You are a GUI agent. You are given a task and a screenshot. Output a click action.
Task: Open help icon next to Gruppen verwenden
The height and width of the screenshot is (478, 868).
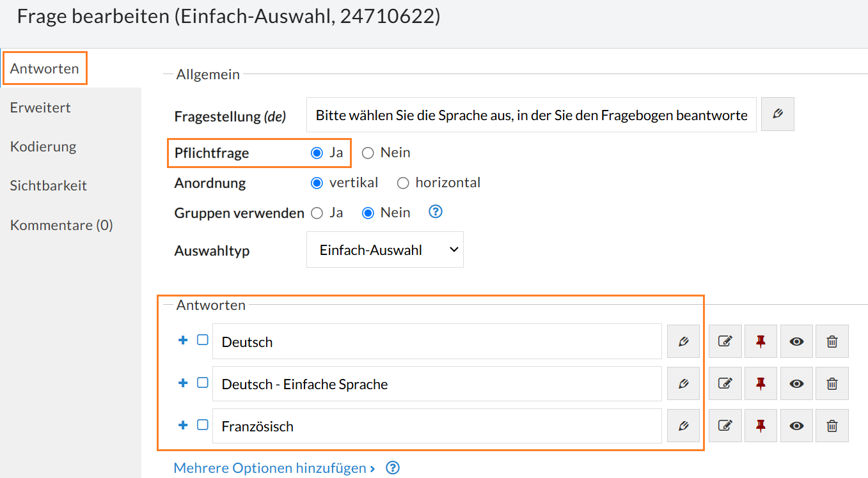coord(436,212)
